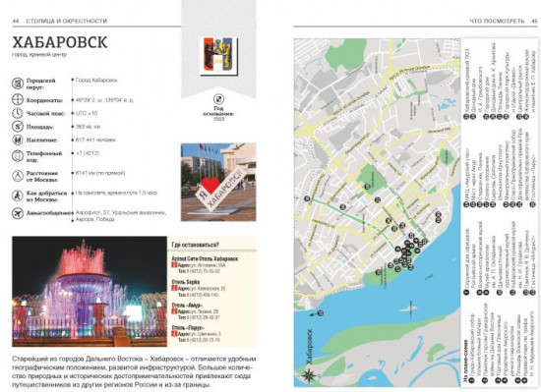The height and width of the screenshot is (392, 541).
Task: Click the founding year icon above Год основания
Action: click(x=218, y=99)
